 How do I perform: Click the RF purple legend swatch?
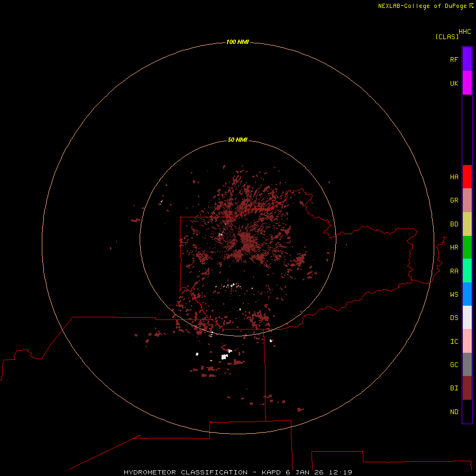pos(467,59)
